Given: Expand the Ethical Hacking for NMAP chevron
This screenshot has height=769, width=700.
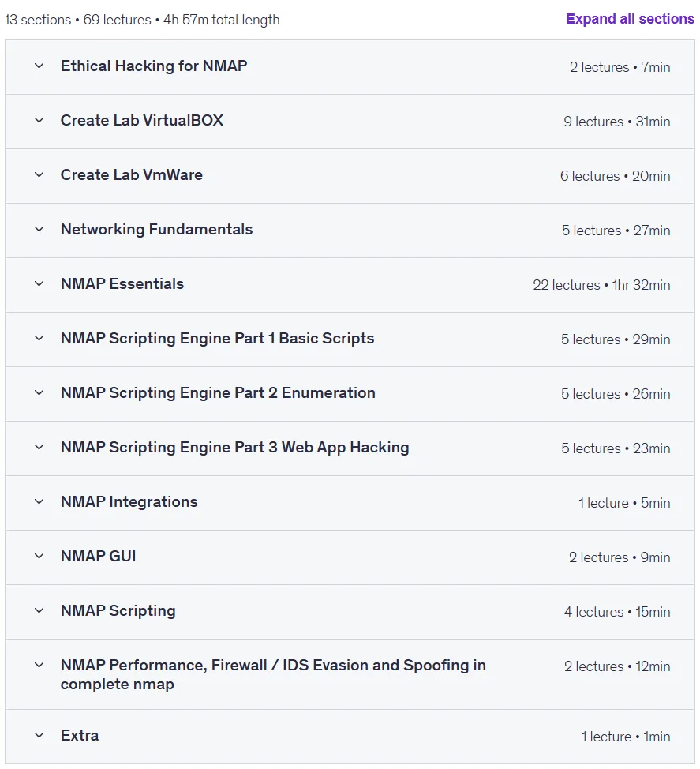Looking at the screenshot, I should point(39,66).
